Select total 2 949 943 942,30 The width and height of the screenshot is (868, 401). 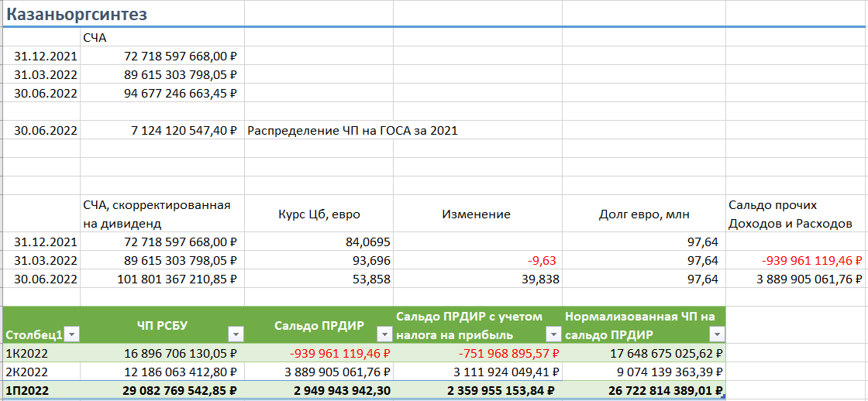319,390
